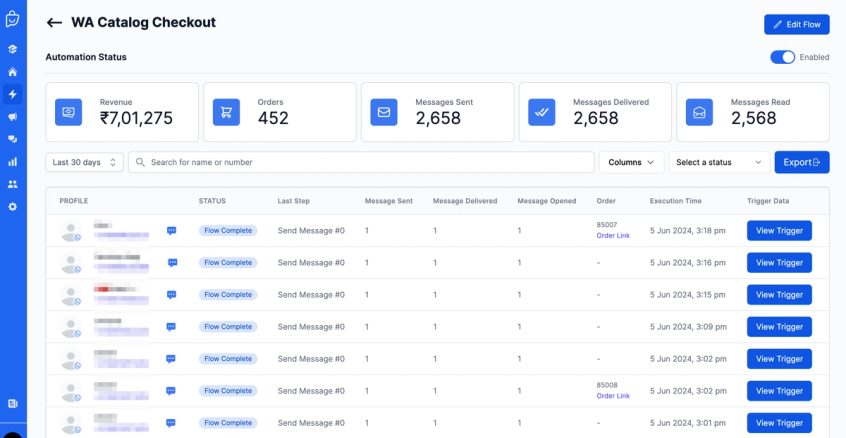Open Analytics bar chart icon
The width and height of the screenshot is (846, 438).
coord(12,162)
